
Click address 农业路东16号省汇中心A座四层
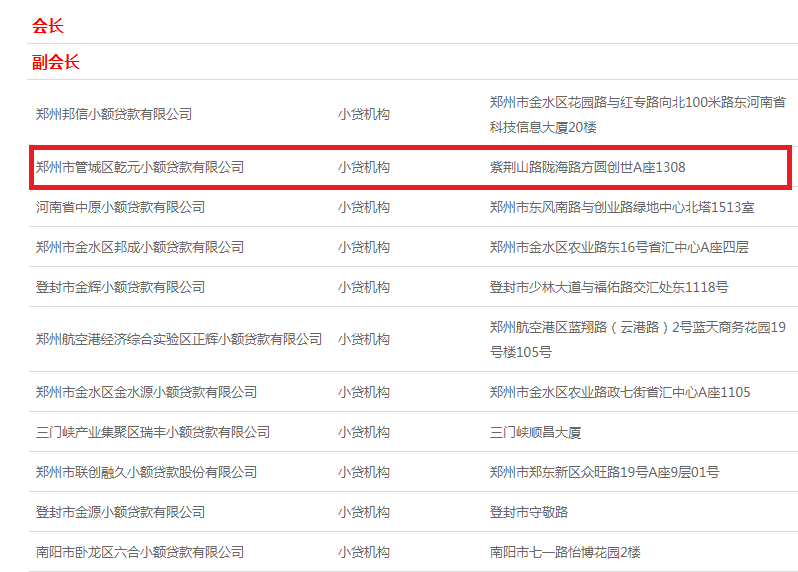[x=619, y=247]
